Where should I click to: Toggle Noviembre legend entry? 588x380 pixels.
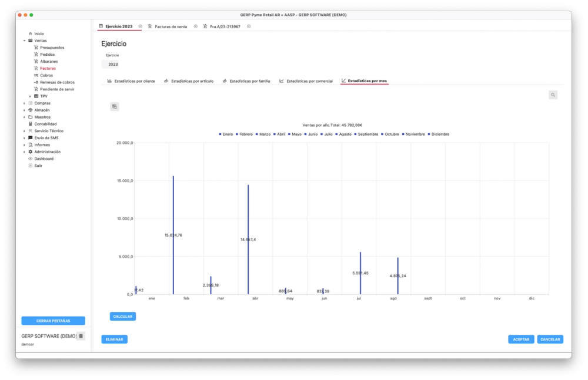tap(413, 134)
